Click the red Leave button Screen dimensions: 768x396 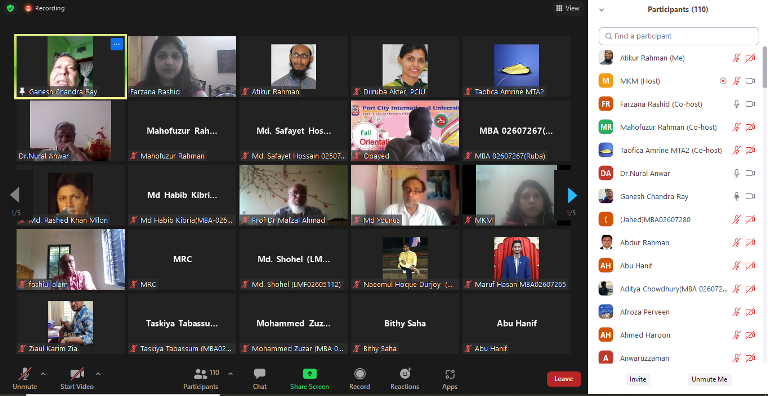(x=564, y=378)
